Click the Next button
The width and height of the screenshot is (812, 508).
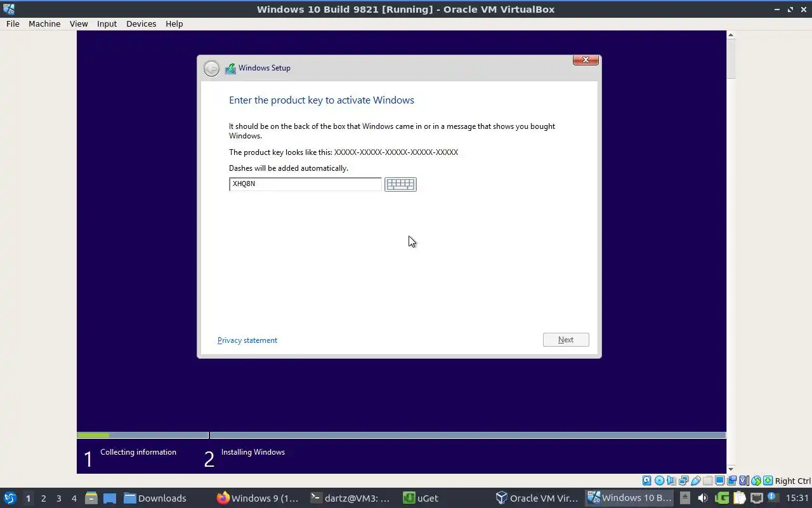coord(566,340)
